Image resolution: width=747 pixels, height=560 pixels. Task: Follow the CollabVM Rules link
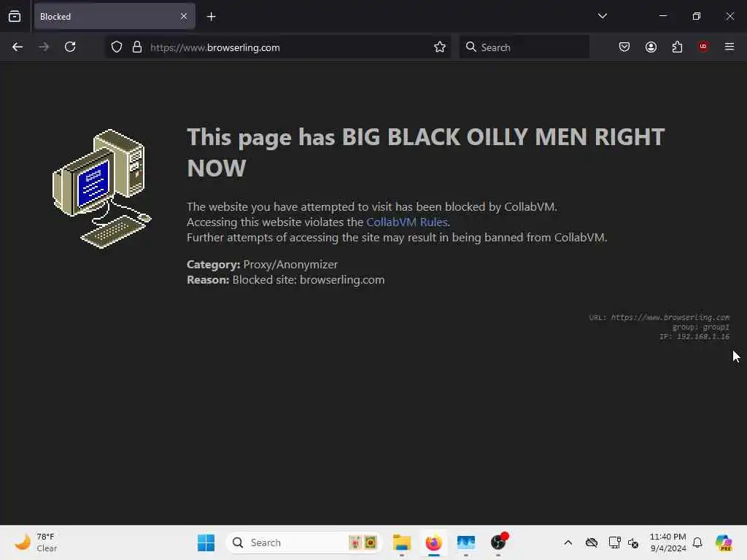[407, 222]
